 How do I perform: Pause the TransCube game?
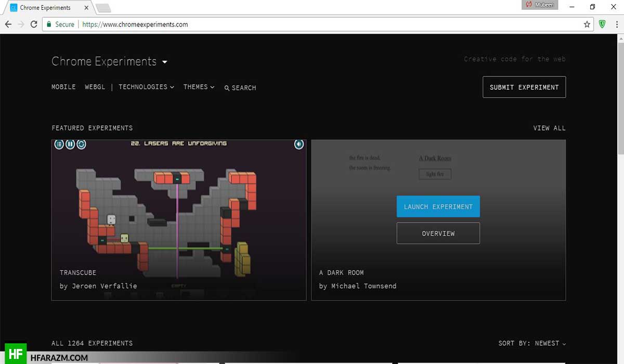70,144
